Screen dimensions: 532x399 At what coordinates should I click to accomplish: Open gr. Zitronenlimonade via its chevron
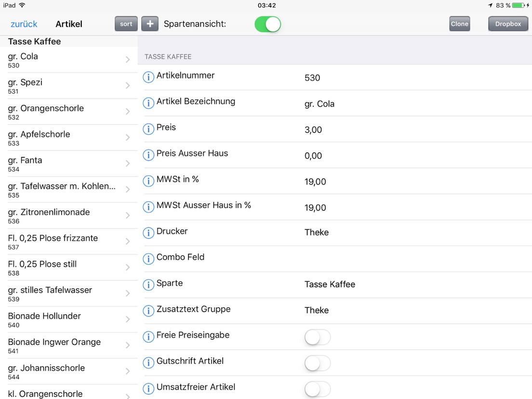tap(128, 215)
